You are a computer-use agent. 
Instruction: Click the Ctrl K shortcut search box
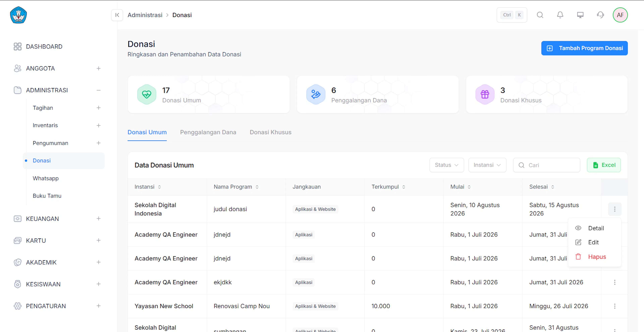click(512, 15)
